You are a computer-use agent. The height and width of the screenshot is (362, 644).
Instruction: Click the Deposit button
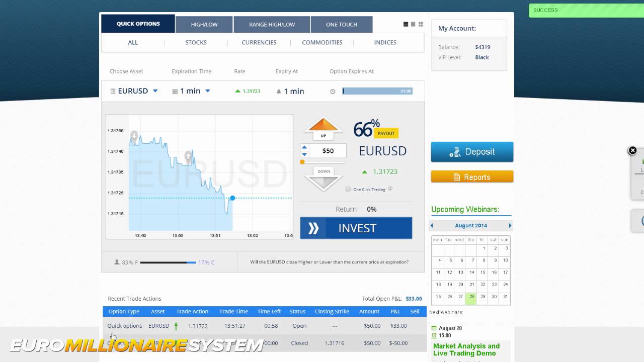[x=472, y=152]
